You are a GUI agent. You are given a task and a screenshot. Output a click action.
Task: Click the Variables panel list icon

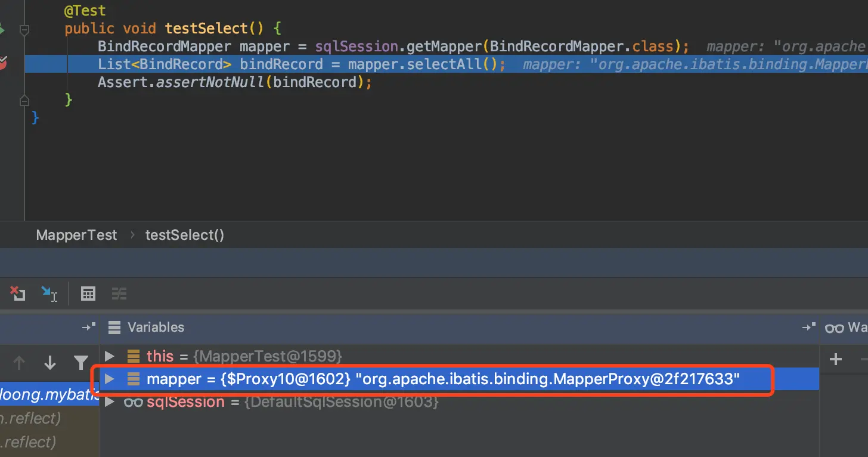click(114, 327)
